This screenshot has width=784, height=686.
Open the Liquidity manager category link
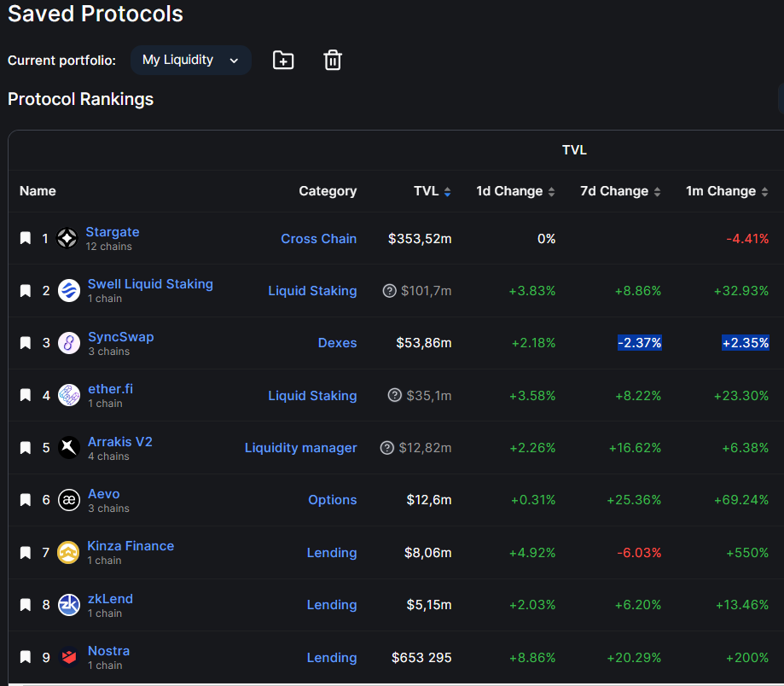(x=300, y=447)
